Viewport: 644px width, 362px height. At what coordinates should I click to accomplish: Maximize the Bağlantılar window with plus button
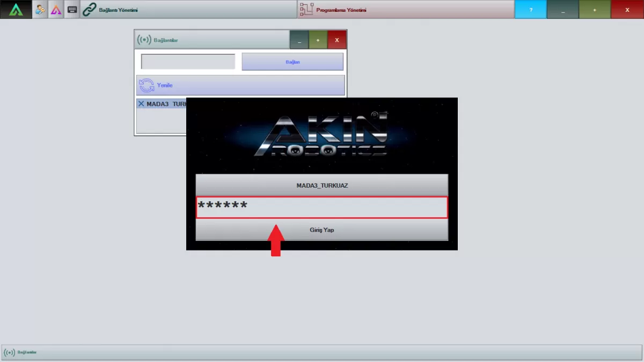(x=318, y=40)
